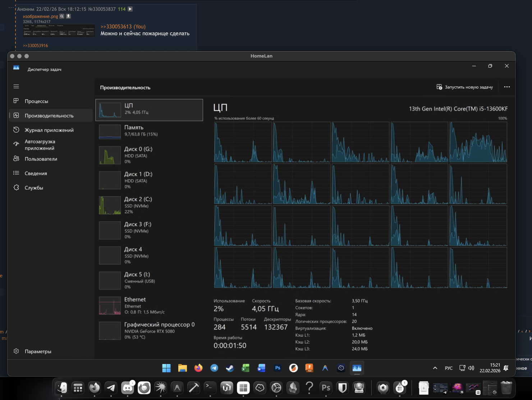This screenshot has height=400, width=532.
Task: Open Журнал приложений in sidebar
Action: pyautogui.click(x=49, y=130)
